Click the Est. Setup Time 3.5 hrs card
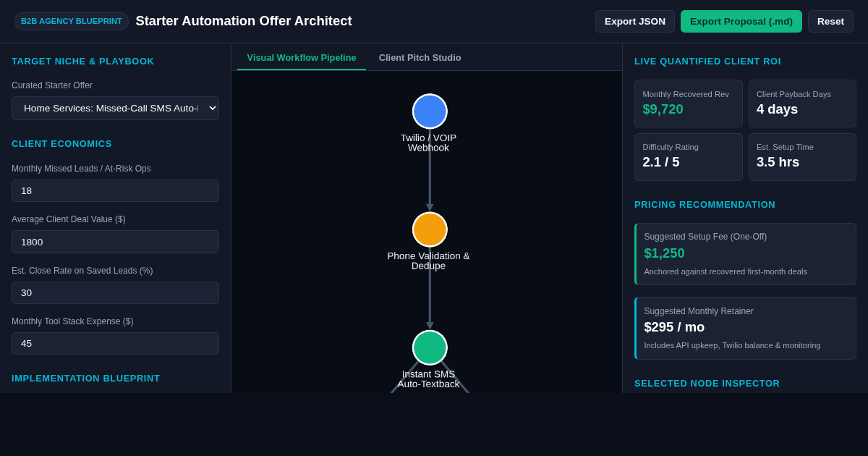Image resolution: width=868 pixels, height=456 pixels. coord(802,157)
